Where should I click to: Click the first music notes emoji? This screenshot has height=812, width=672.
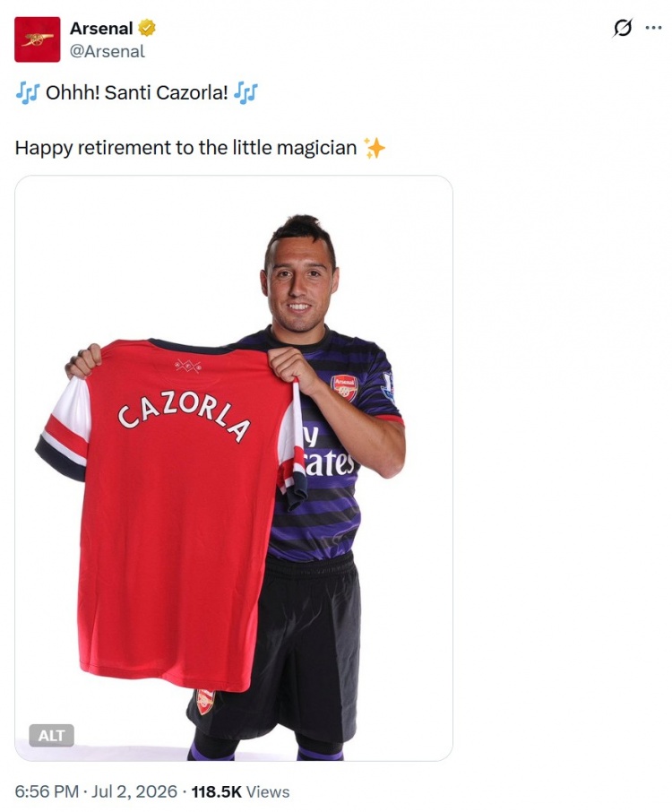point(28,93)
